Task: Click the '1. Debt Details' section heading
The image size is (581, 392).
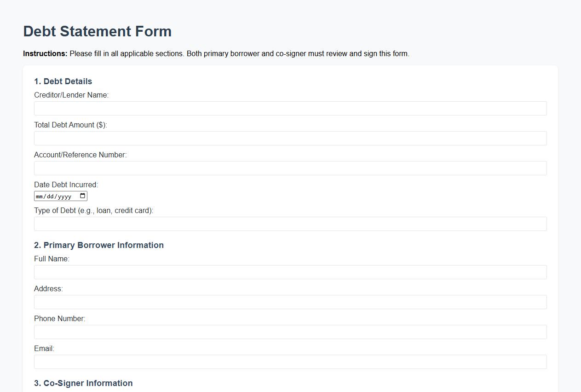Action: point(63,81)
